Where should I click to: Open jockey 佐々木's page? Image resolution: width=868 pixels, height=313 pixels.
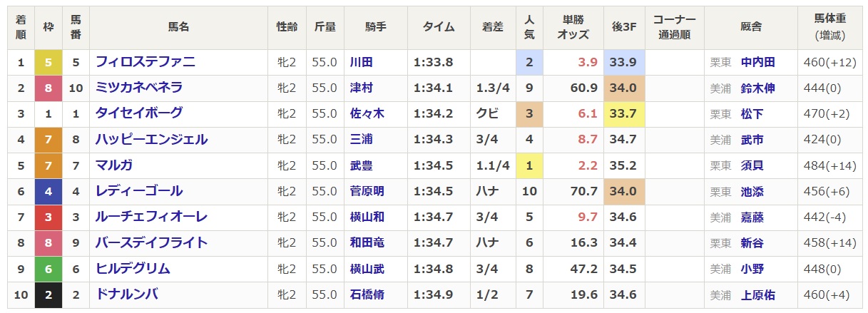(x=367, y=113)
